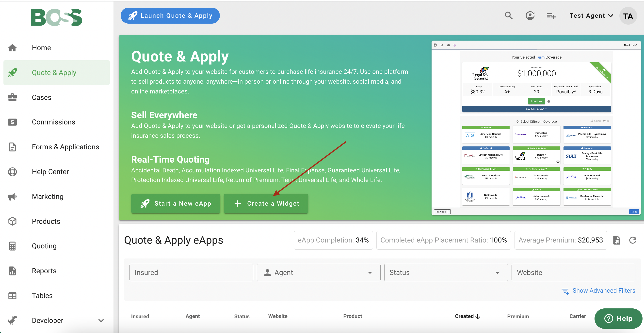Open Commissions from the sidebar

click(x=53, y=122)
